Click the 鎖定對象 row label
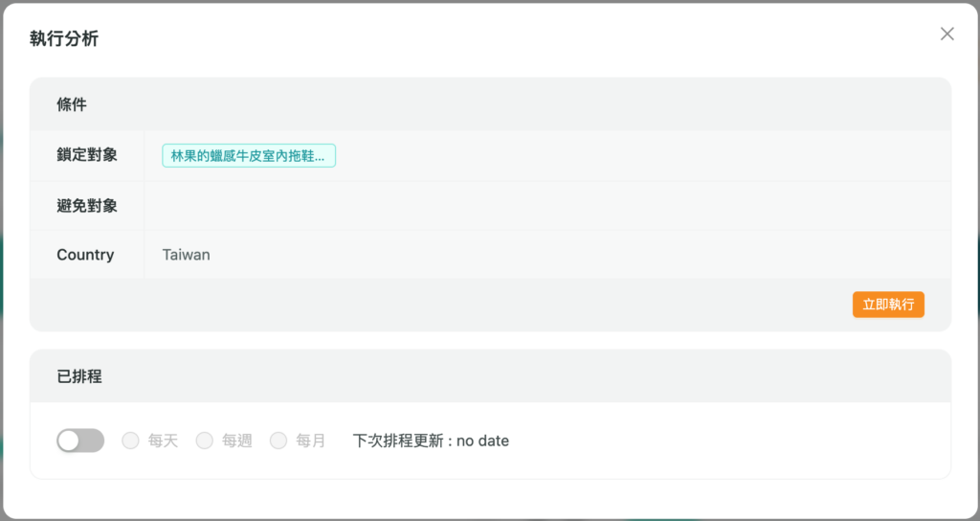980x521 pixels. point(87,154)
